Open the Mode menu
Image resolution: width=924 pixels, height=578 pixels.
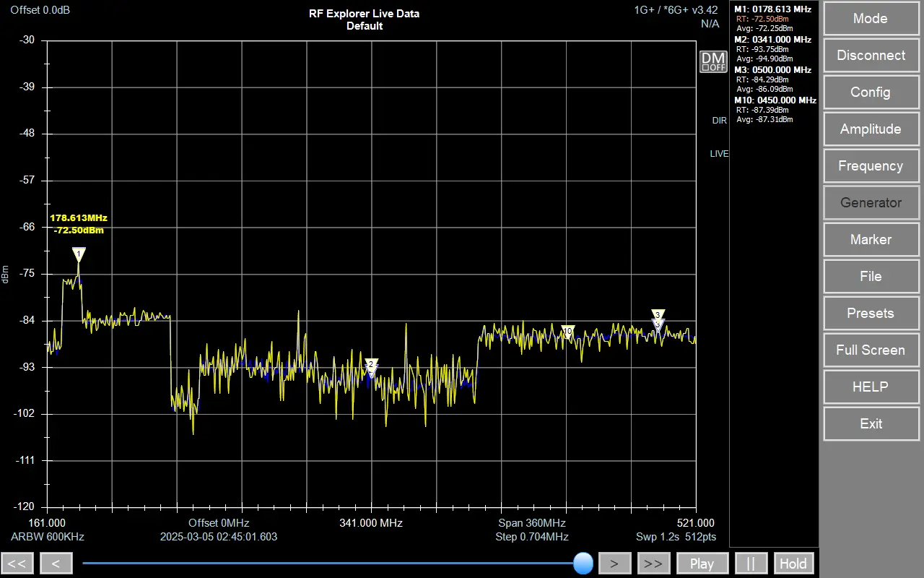click(x=870, y=19)
